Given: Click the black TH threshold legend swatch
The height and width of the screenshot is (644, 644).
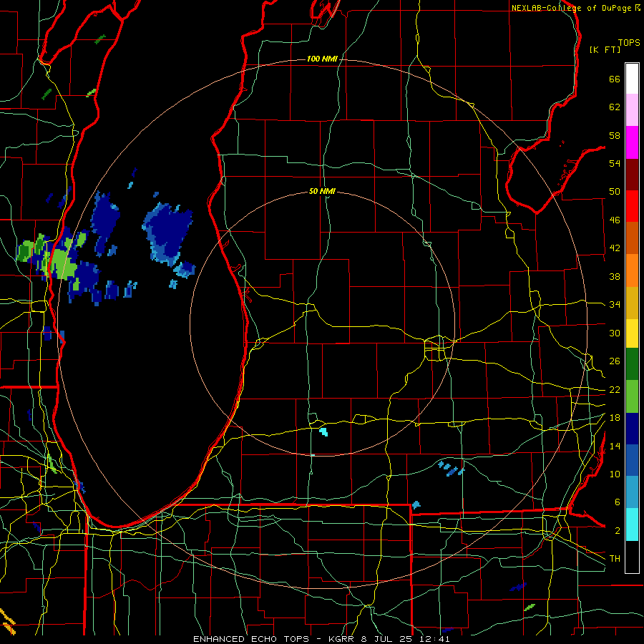Looking at the screenshot, I should coord(632,557).
